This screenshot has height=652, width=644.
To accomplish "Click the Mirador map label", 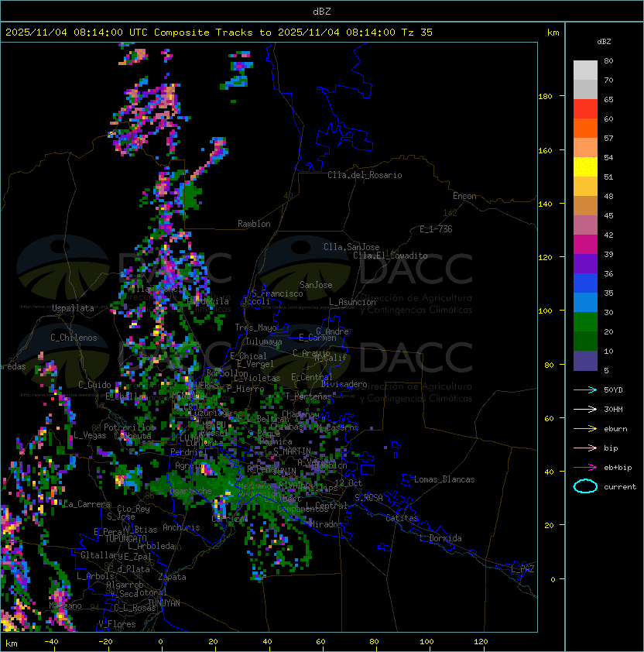I will coord(327,524).
